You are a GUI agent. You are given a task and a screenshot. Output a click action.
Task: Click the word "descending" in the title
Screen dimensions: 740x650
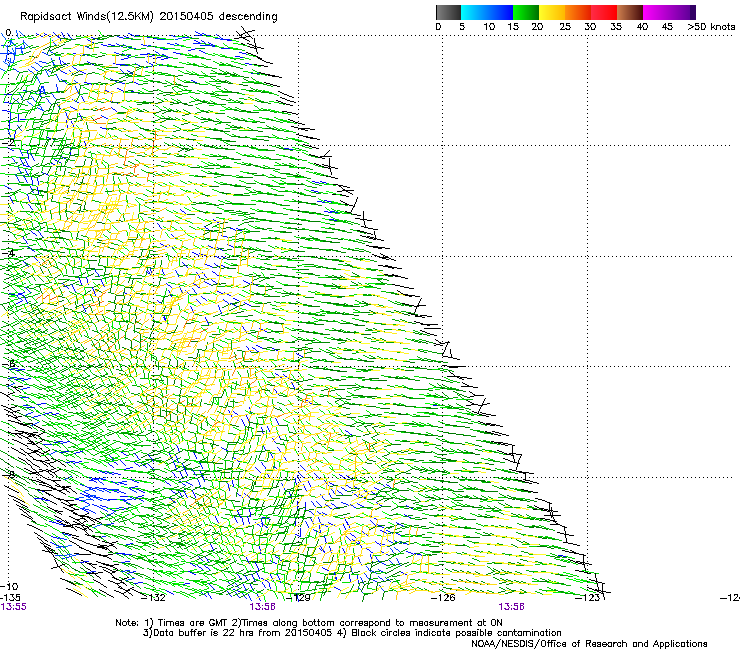[x=248, y=17]
